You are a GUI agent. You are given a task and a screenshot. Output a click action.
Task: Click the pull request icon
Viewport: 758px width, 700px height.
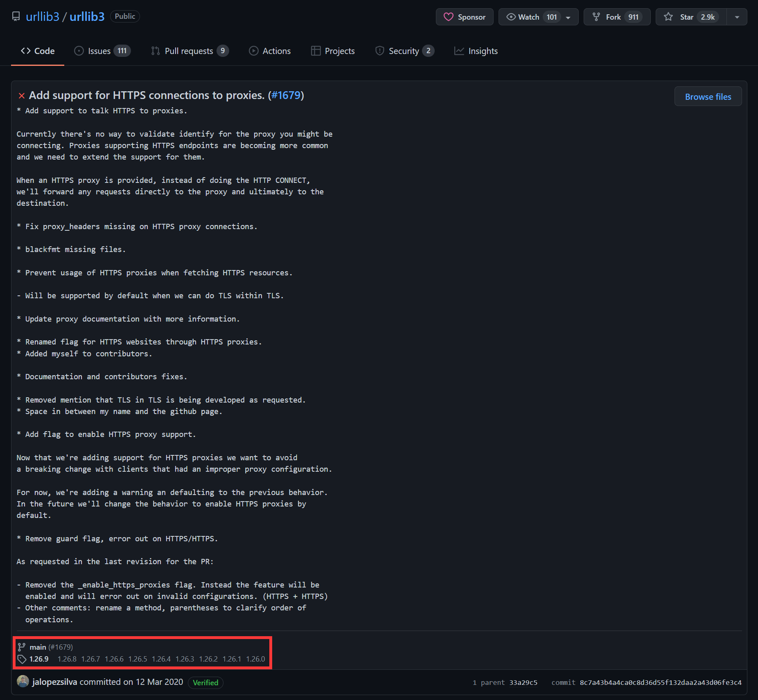click(x=156, y=51)
